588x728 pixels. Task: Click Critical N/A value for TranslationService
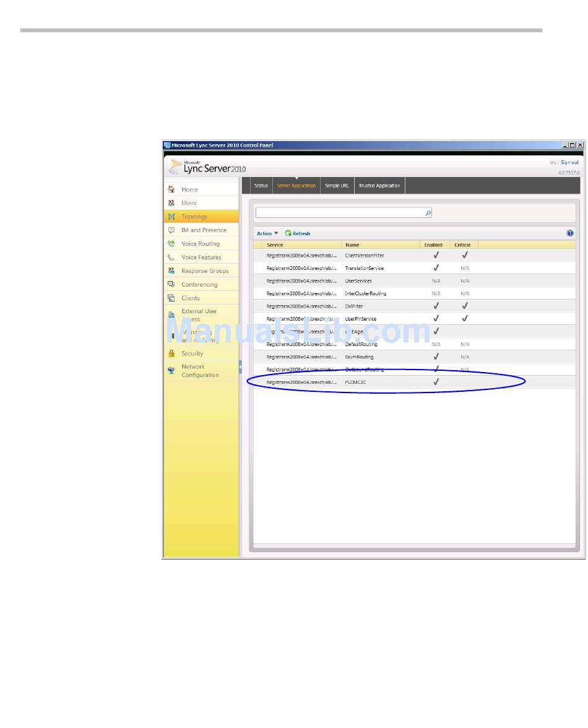click(x=465, y=269)
